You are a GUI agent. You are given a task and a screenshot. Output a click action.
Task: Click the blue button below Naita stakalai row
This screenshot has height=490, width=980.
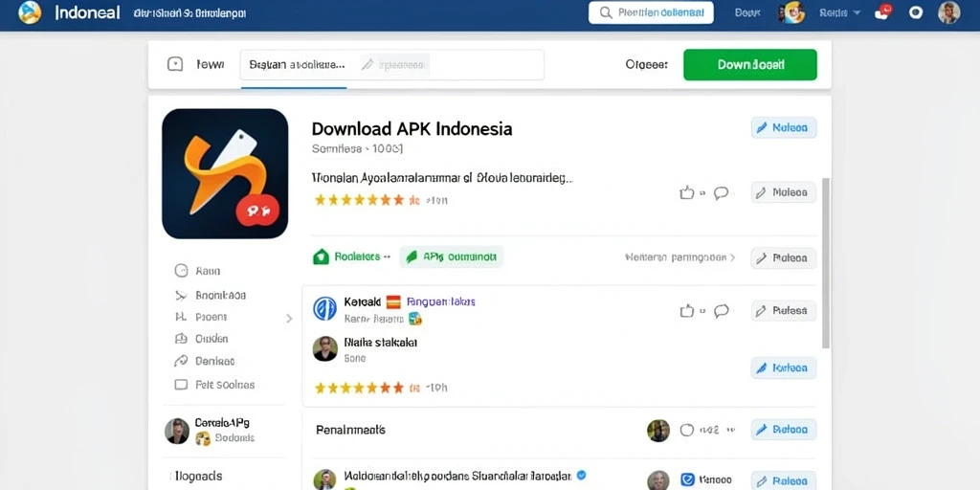click(x=784, y=368)
